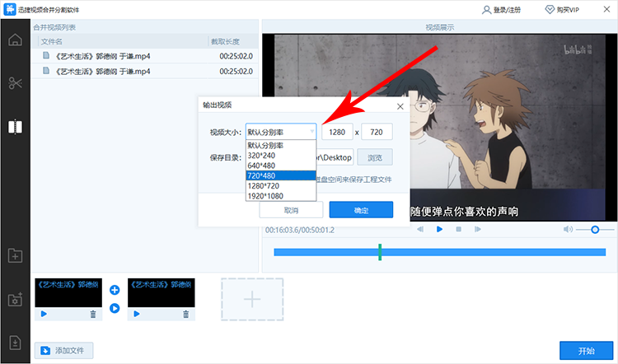This screenshot has height=364, width=618.
Task: Click cancel in output video dialog
Action: coord(291,209)
